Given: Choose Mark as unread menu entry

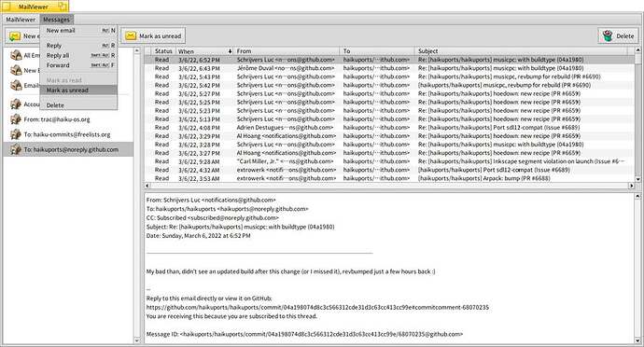Looking at the screenshot, I should click(x=78, y=90).
